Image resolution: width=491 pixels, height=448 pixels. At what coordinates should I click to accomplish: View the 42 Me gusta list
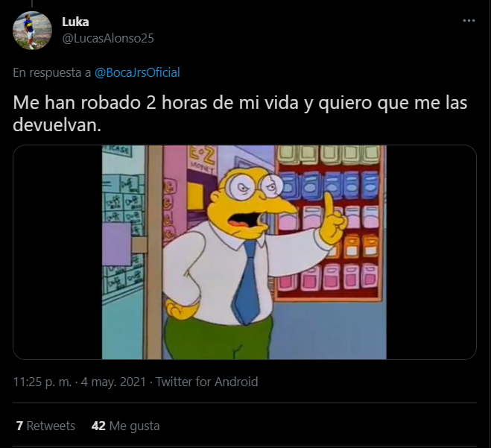125,426
